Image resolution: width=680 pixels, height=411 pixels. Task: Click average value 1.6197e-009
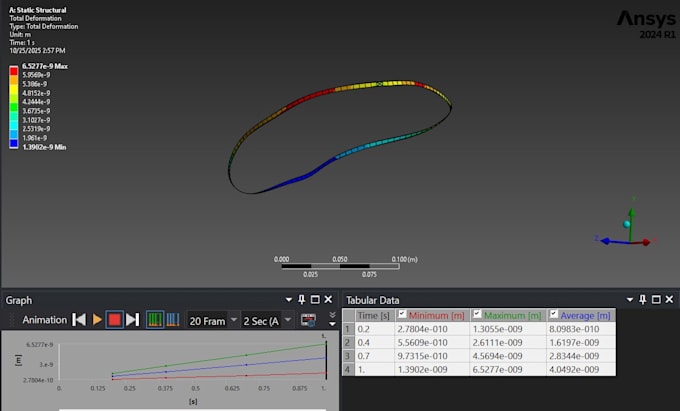point(581,342)
